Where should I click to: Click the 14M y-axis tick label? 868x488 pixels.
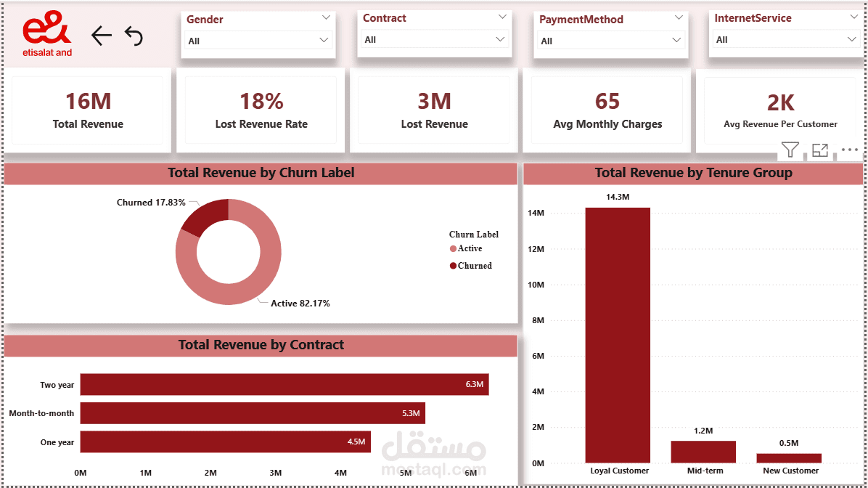pos(536,213)
